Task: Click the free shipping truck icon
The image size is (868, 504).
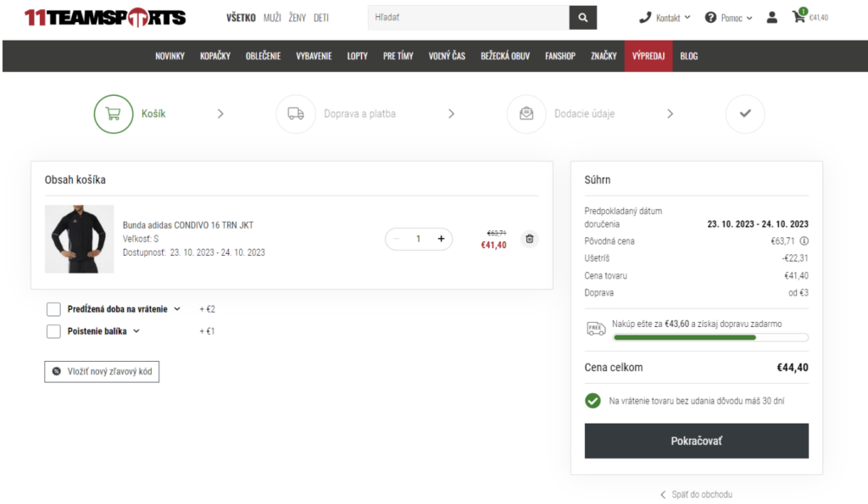Action: pos(596,329)
